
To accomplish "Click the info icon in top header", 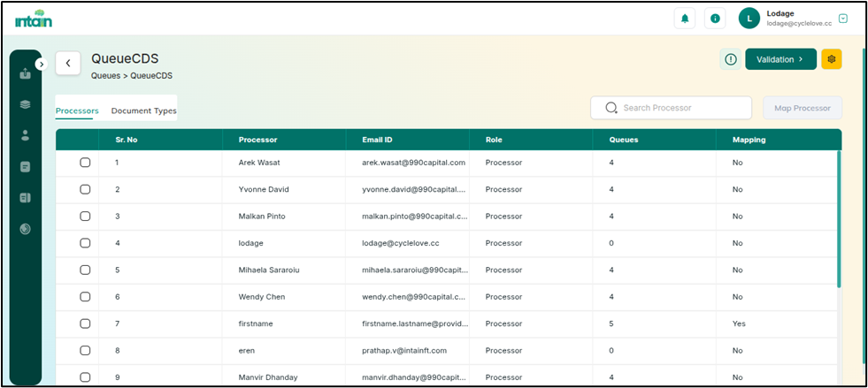I will (715, 19).
